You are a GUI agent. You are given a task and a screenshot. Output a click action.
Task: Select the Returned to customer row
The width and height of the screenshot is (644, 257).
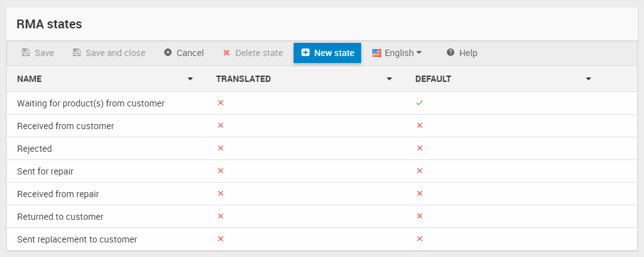(60, 217)
